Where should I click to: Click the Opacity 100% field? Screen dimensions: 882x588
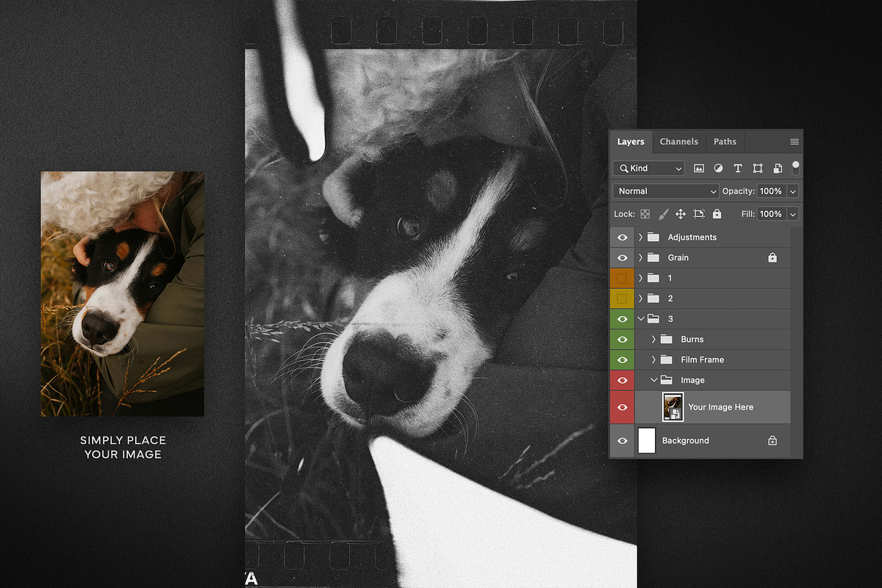[x=771, y=191]
